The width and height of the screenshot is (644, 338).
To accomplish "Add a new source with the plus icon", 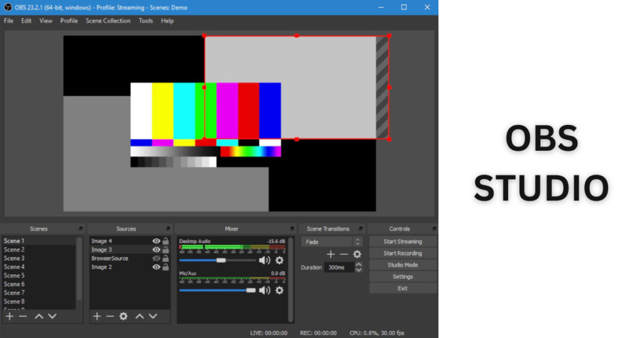I will coord(97,316).
